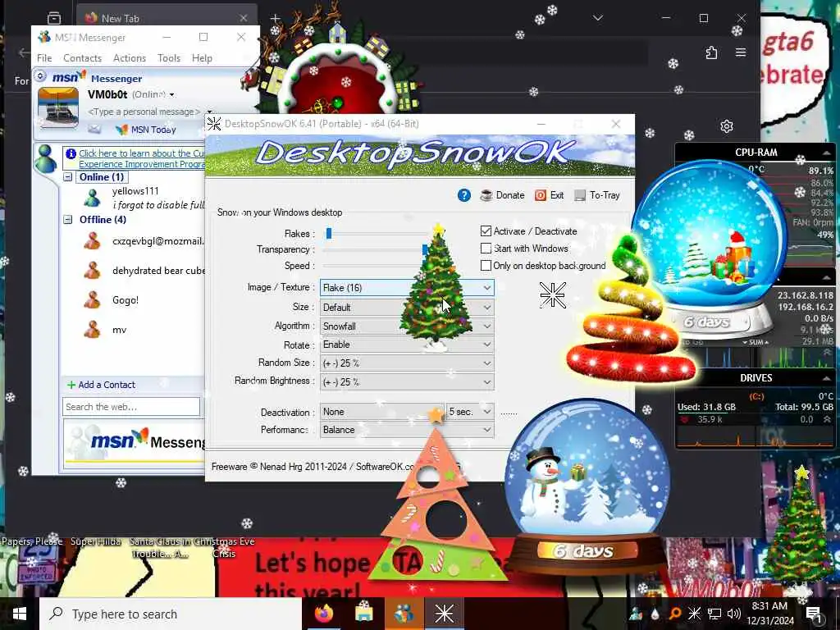
Task: Switch to the New Tab browser tab
Action: click(166, 18)
